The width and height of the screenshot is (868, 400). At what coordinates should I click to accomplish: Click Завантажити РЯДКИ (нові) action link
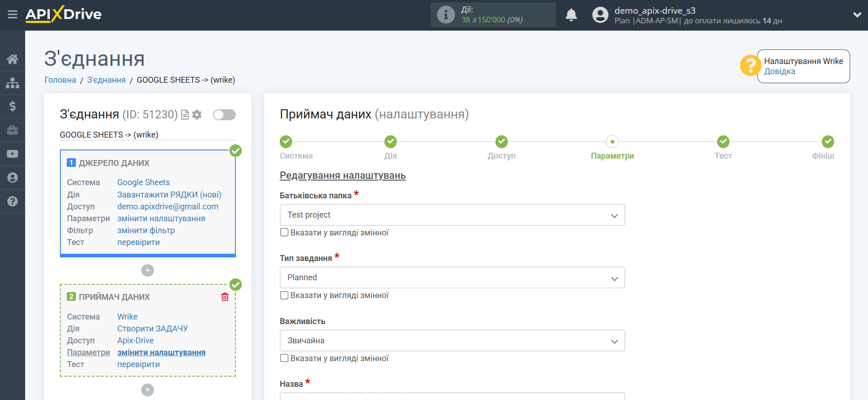169,195
